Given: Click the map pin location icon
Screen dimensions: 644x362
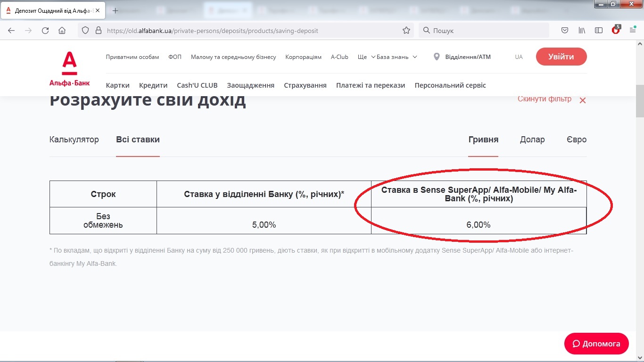Looking at the screenshot, I should [437, 57].
